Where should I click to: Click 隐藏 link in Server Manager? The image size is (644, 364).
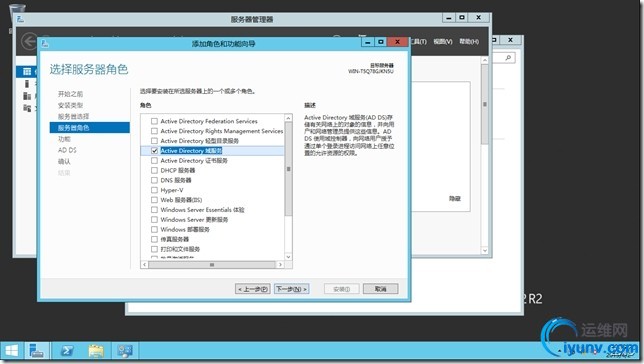455,198
